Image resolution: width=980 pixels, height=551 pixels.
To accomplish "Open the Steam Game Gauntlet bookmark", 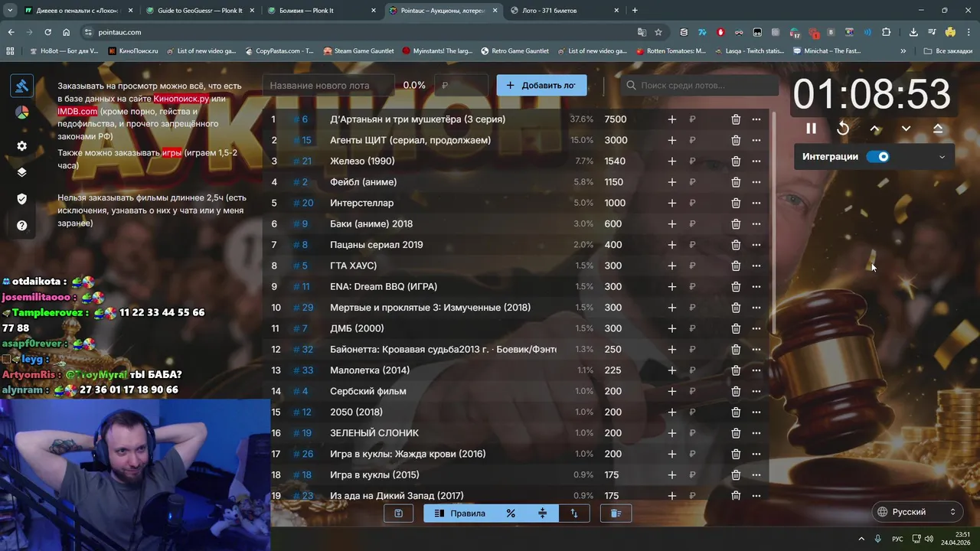I will [358, 51].
